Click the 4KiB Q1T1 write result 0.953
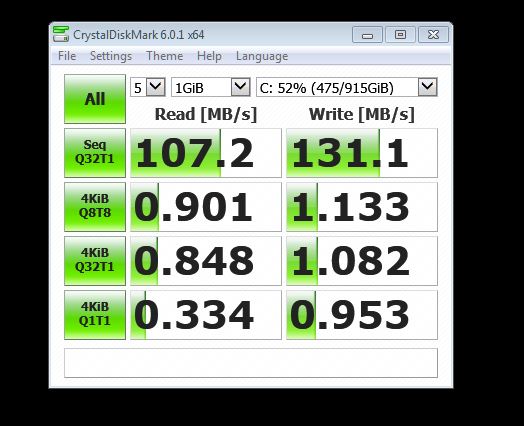This screenshot has height=426, width=524. click(362, 315)
